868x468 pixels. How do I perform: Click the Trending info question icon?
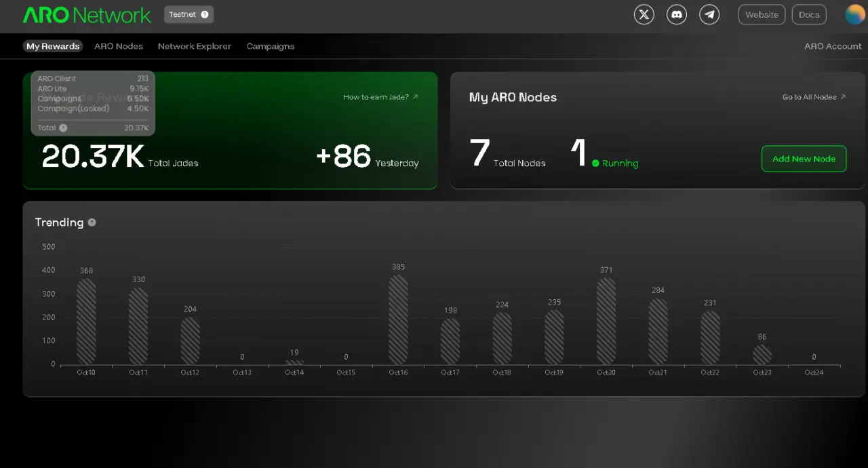[92, 222]
